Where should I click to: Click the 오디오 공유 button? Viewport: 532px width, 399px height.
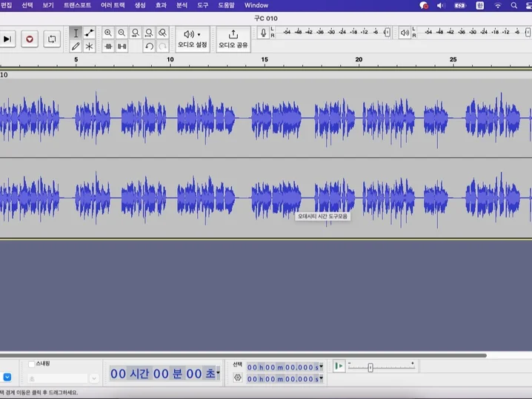(x=233, y=39)
